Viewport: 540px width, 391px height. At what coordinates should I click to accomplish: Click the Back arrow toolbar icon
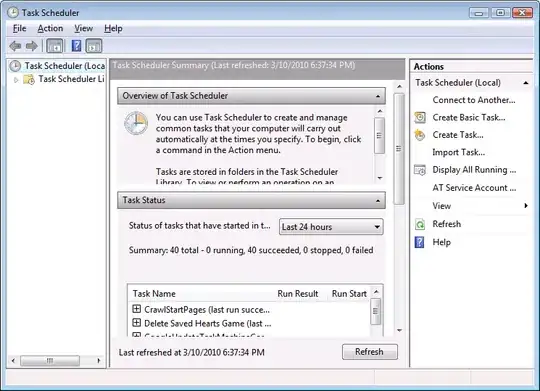[15, 46]
